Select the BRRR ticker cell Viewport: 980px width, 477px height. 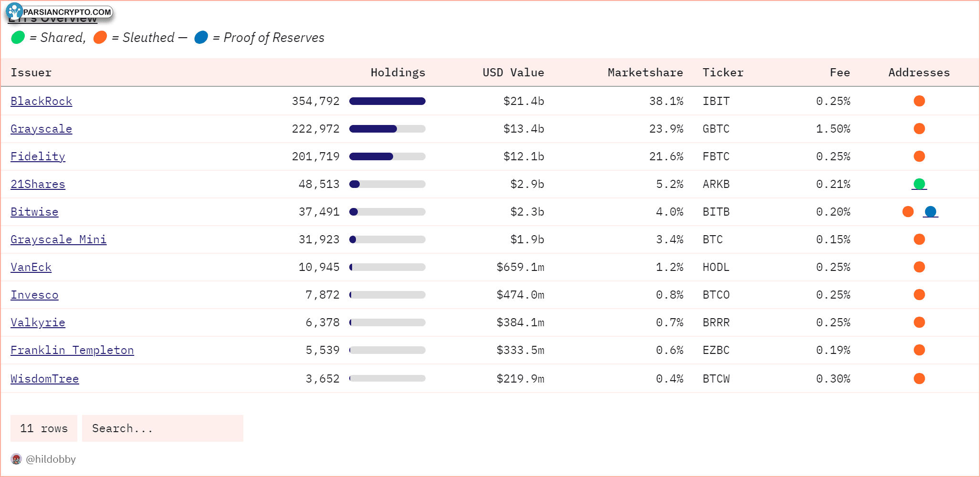(x=716, y=322)
